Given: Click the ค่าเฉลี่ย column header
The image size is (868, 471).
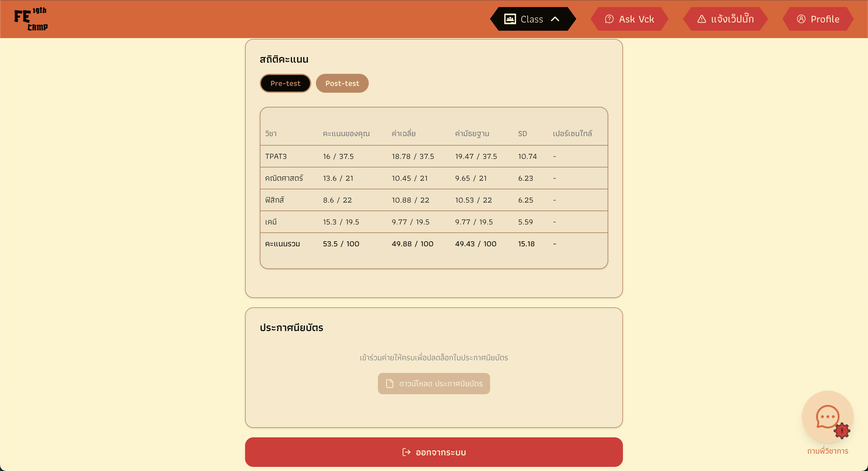Looking at the screenshot, I should (x=403, y=133).
